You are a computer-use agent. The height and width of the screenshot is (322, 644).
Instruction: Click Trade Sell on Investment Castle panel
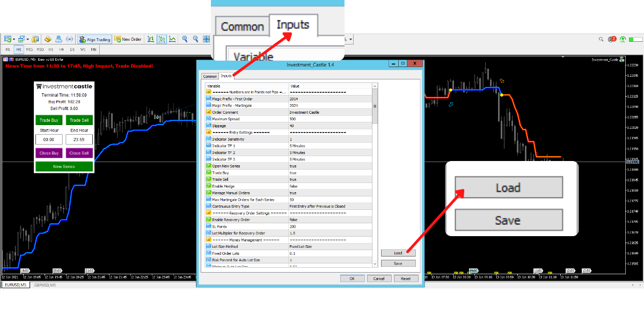coord(79,120)
